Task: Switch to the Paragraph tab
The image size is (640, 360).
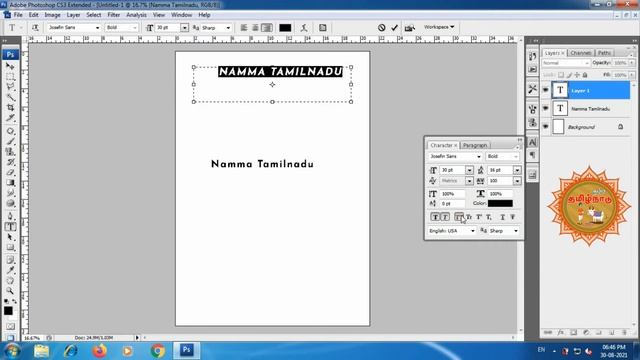Action: coord(475,145)
